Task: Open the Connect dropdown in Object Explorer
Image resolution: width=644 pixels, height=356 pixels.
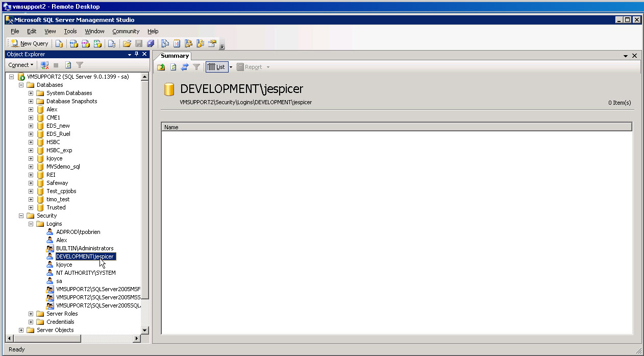Action: (20, 65)
